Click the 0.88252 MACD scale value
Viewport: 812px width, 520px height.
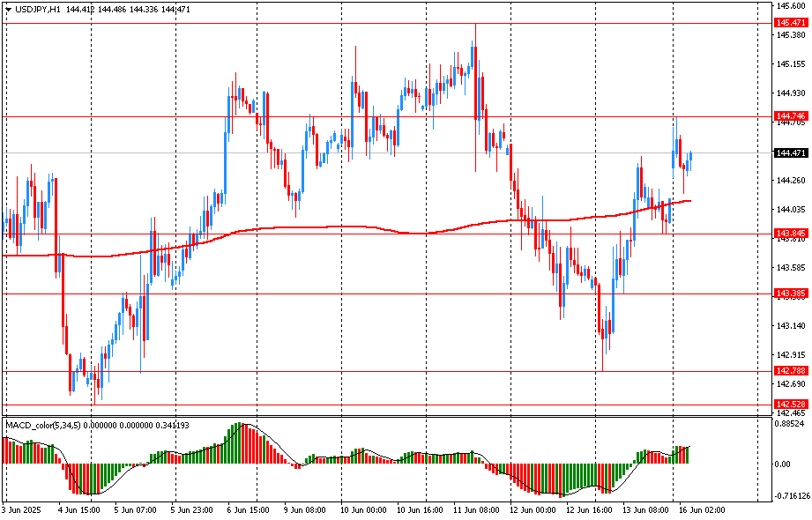(790, 424)
